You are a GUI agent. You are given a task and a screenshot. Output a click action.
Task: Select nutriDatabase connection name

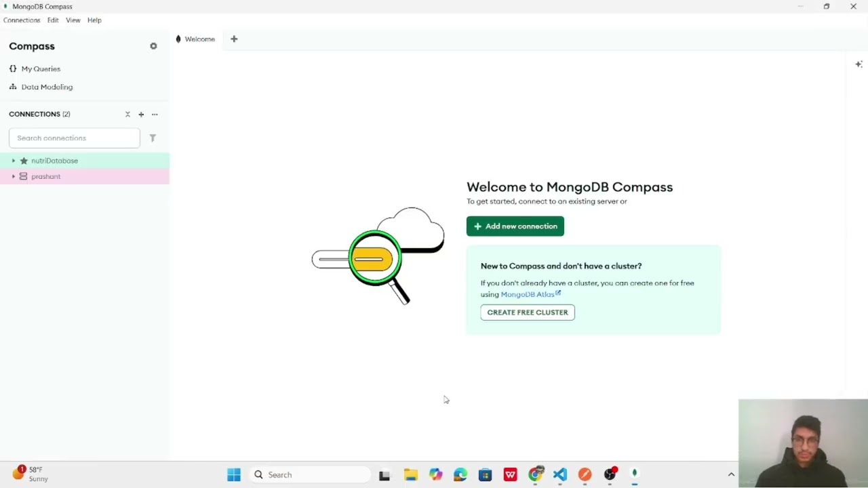pos(54,161)
